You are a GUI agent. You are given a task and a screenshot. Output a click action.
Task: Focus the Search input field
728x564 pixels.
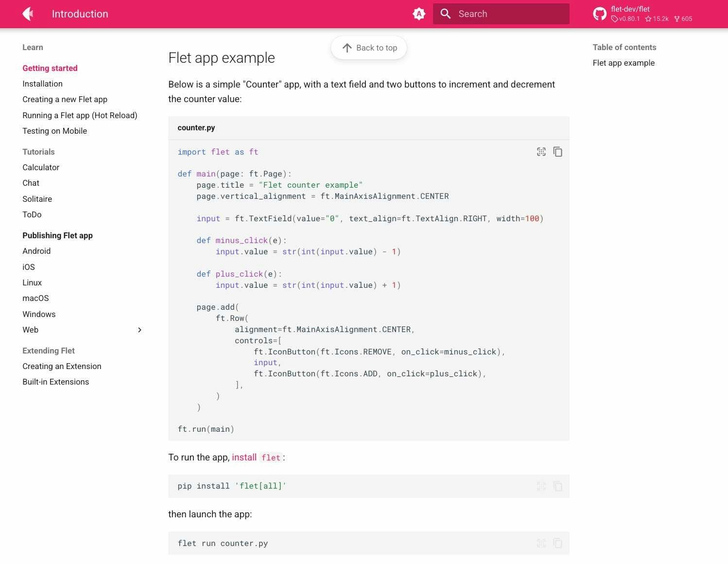(x=501, y=14)
